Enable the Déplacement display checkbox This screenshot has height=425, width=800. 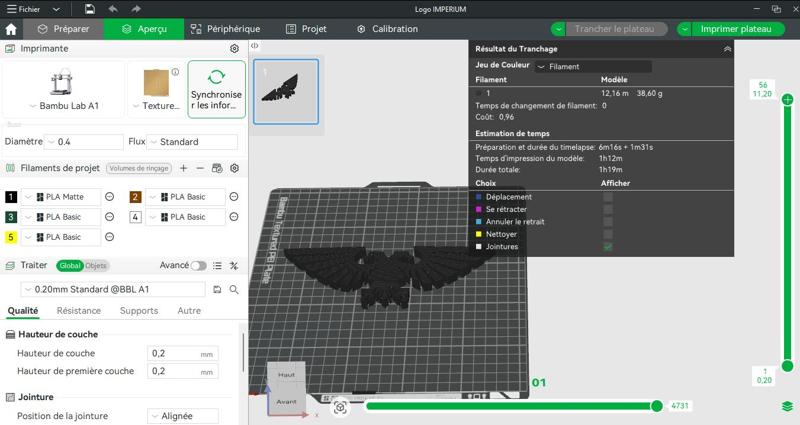pos(608,197)
